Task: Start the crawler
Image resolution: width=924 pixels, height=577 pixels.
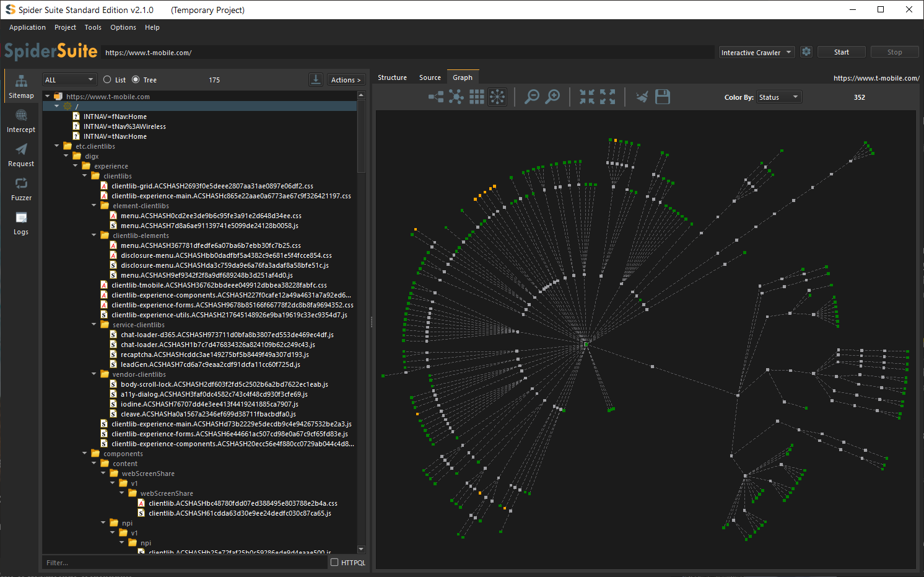Action: 841,52
